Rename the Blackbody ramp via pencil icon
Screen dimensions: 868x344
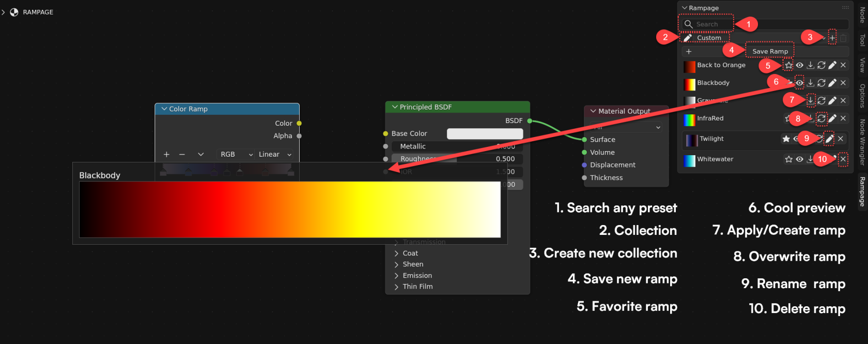click(832, 83)
